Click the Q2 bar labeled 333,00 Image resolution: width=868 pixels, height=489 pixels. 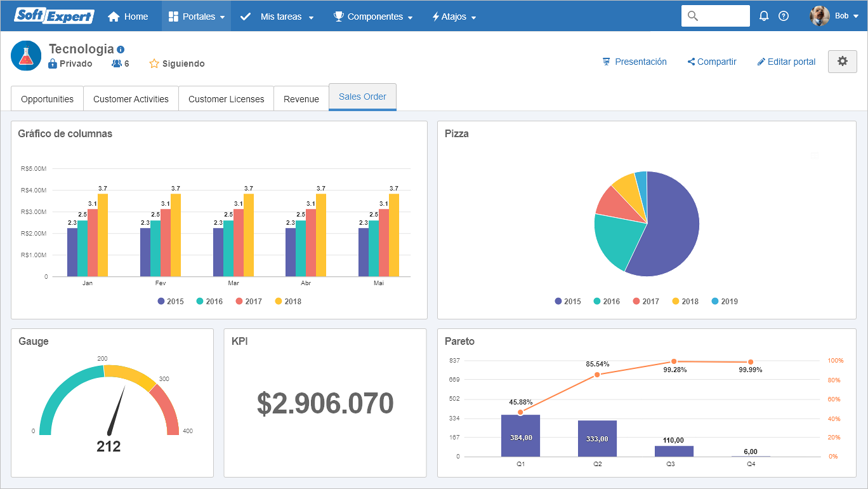(x=597, y=438)
